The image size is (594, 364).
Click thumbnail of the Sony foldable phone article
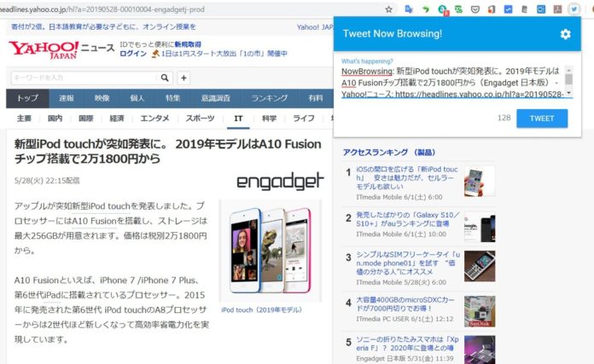pyautogui.click(x=480, y=350)
